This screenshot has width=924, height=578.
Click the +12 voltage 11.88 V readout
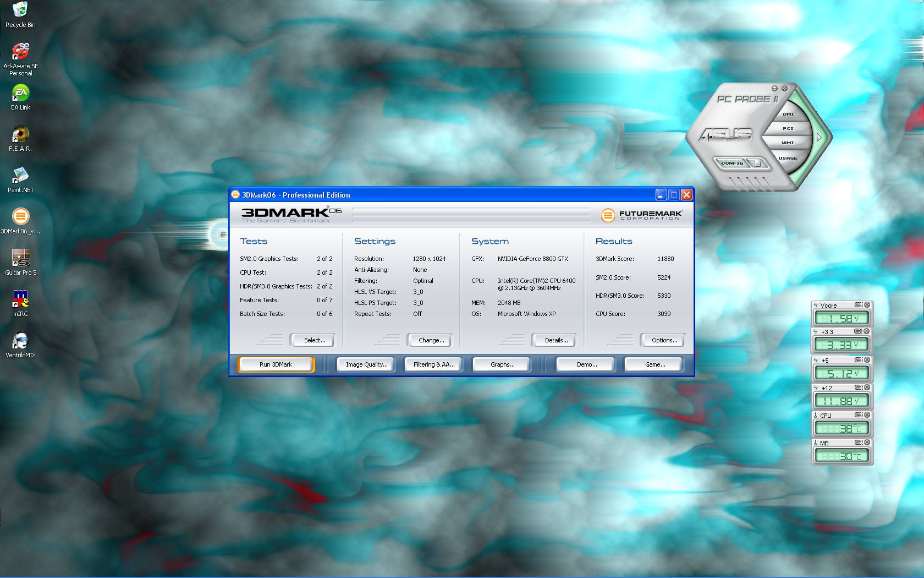pos(842,401)
